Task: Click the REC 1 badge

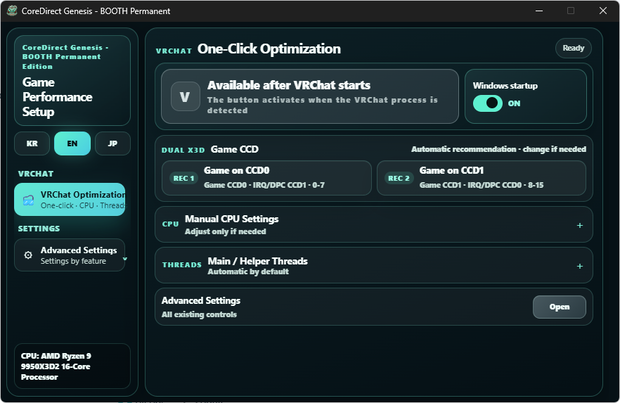Action: (183, 178)
